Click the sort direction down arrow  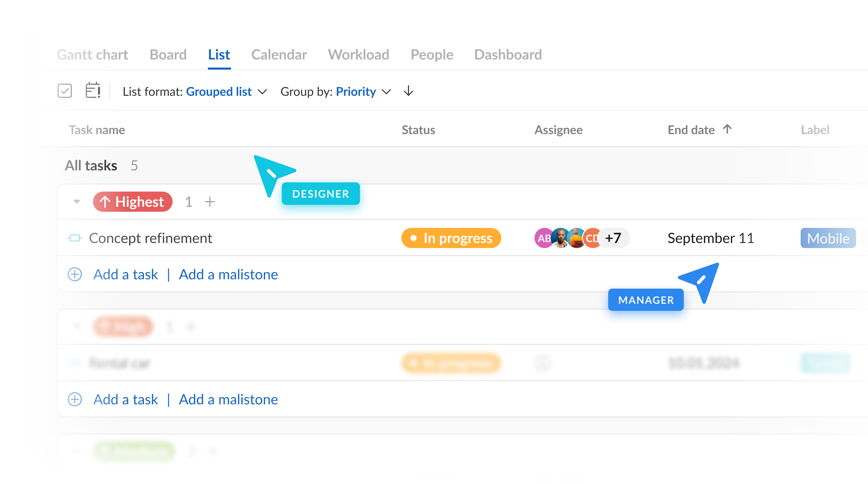click(x=408, y=91)
